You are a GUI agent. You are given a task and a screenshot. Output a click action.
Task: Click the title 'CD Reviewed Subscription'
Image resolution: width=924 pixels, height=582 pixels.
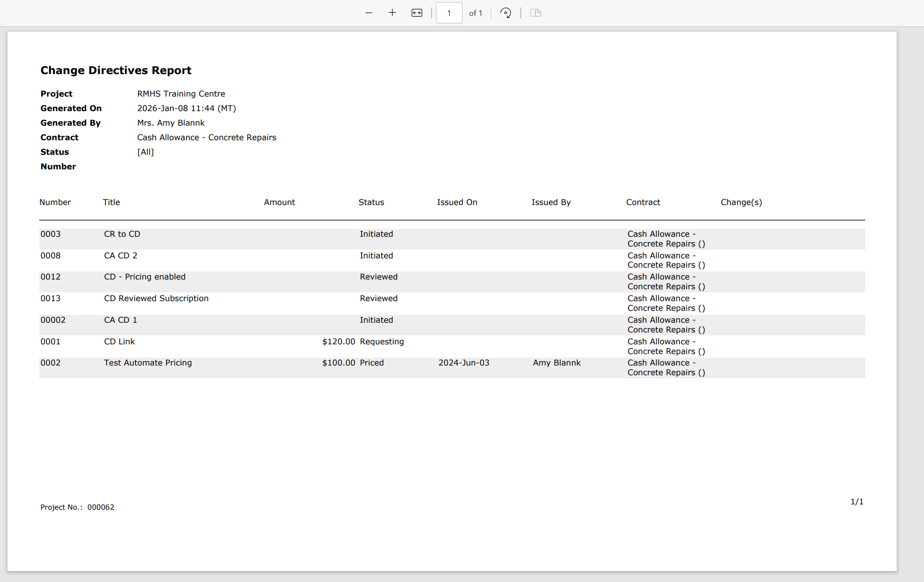pyautogui.click(x=156, y=298)
